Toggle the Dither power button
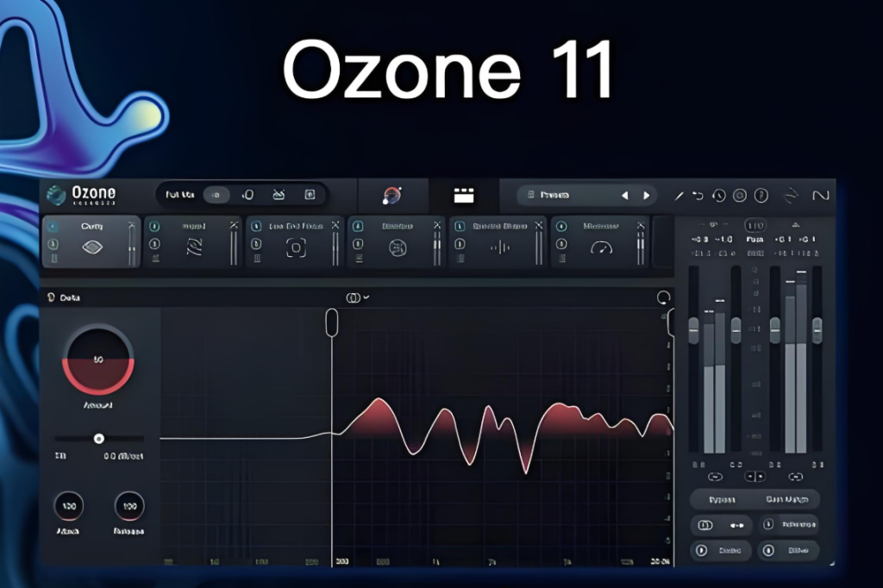The image size is (883, 588). click(768, 550)
